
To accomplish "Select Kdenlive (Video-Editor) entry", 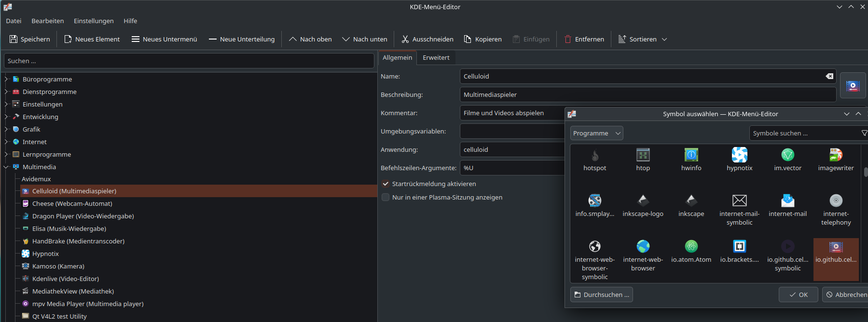I will click(66, 279).
